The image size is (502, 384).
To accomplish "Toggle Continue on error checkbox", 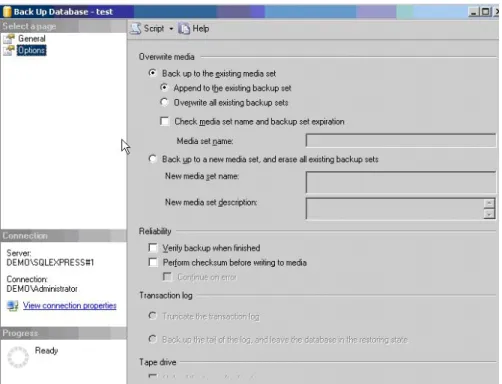I will (167, 277).
